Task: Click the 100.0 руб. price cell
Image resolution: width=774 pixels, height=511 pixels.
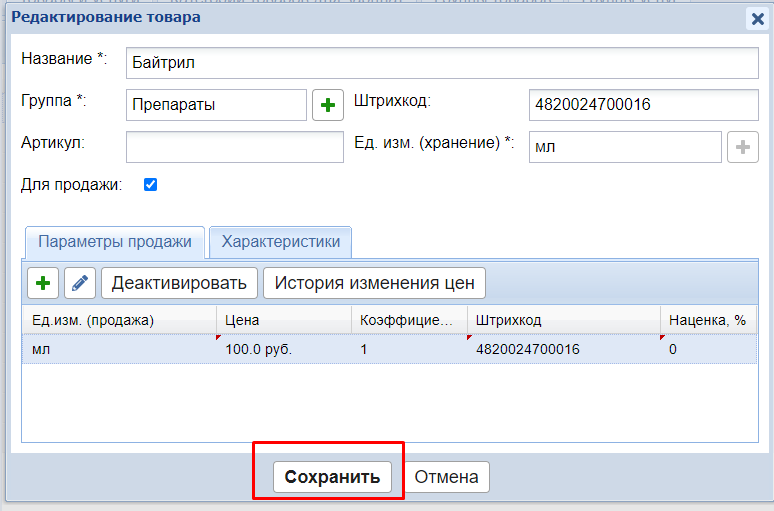Action: pyautogui.click(x=283, y=349)
